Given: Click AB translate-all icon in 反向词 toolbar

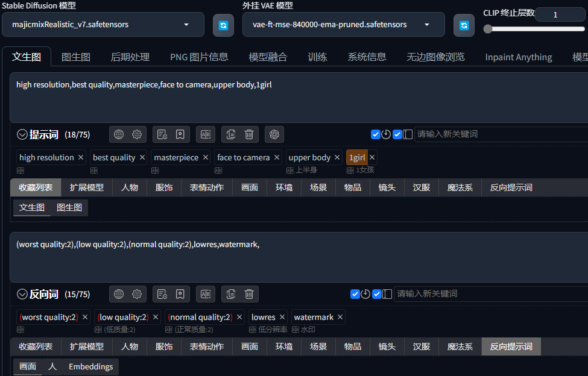Looking at the screenshot, I should [x=206, y=294].
